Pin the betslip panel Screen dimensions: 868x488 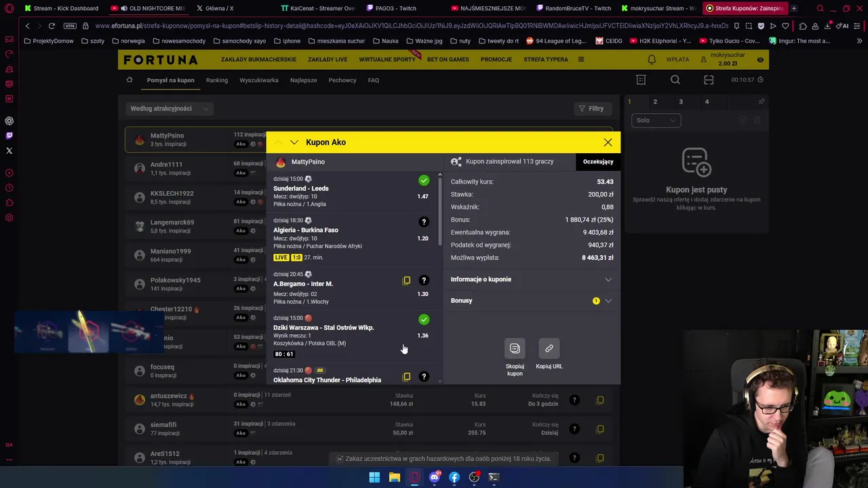[x=761, y=102]
